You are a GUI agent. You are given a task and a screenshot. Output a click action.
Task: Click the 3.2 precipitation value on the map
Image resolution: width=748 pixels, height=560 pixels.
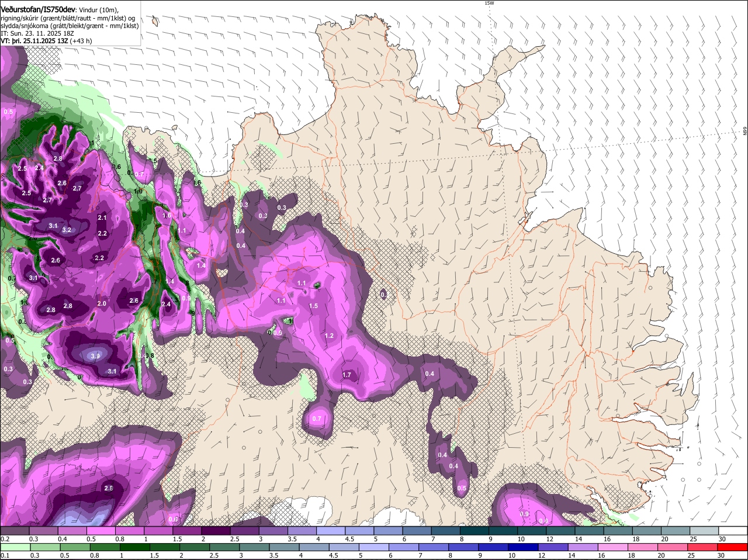pos(67,230)
